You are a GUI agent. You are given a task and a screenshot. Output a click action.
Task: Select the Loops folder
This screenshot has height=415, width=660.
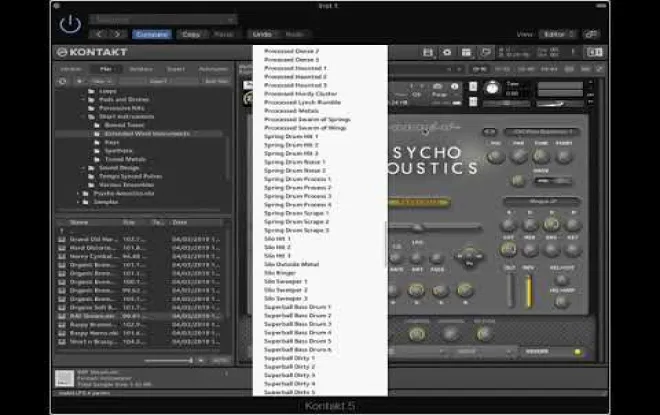point(108,91)
